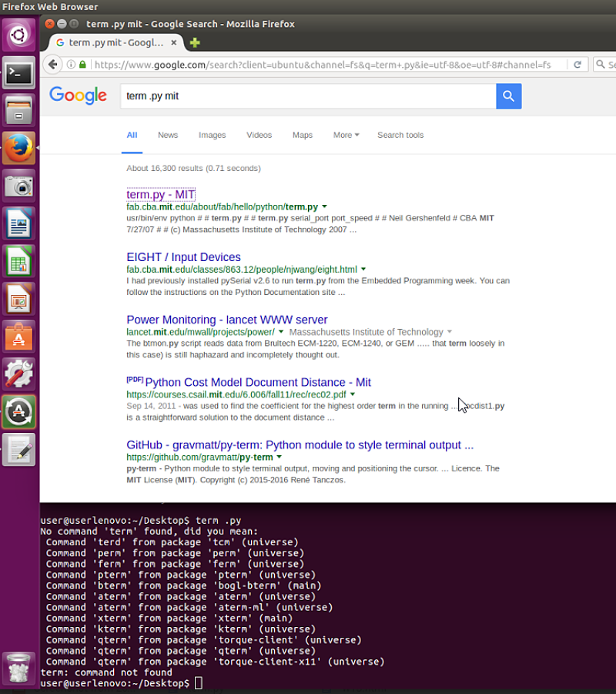Switch to the Maps results tab
The image size is (616, 694).
(303, 135)
